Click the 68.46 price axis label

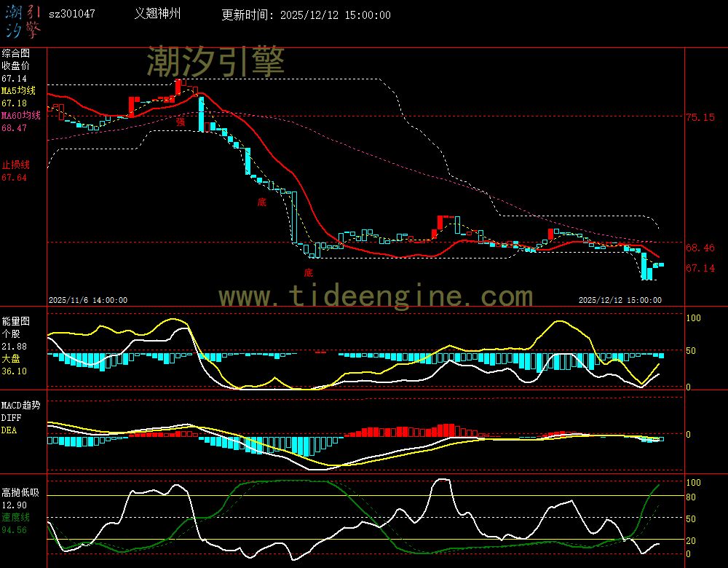tap(700, 248)
